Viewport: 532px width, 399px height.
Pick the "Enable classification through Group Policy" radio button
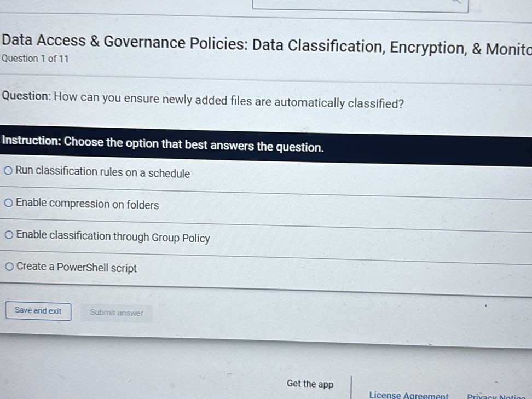pos(9,236)
